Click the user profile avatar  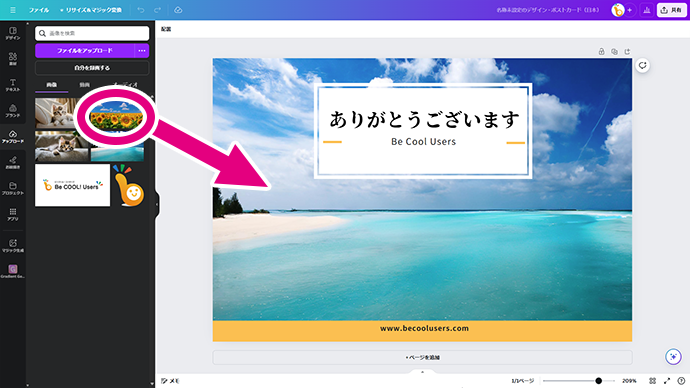coord(618,10)
